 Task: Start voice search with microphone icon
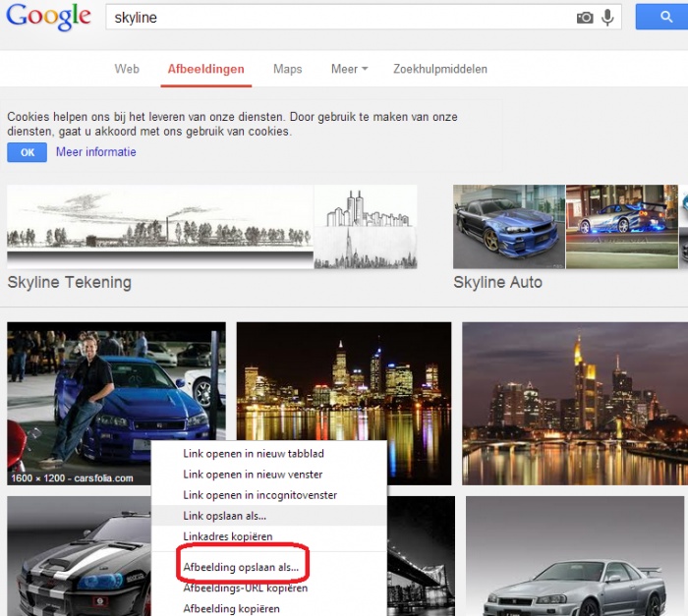(x=607, y=18)
